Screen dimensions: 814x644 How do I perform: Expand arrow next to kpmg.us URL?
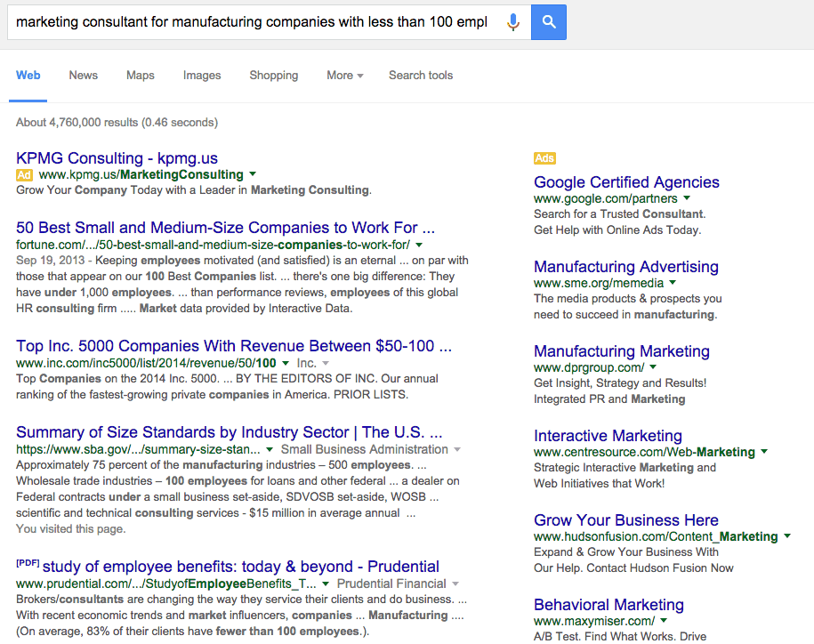253,173
